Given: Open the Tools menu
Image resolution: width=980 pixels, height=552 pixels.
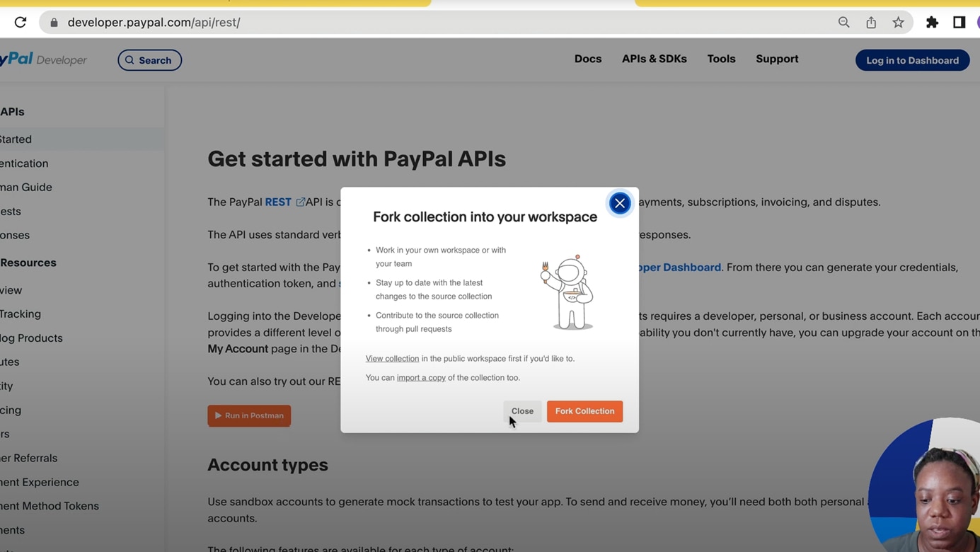Looking at the screenshot, I should 721,59.
